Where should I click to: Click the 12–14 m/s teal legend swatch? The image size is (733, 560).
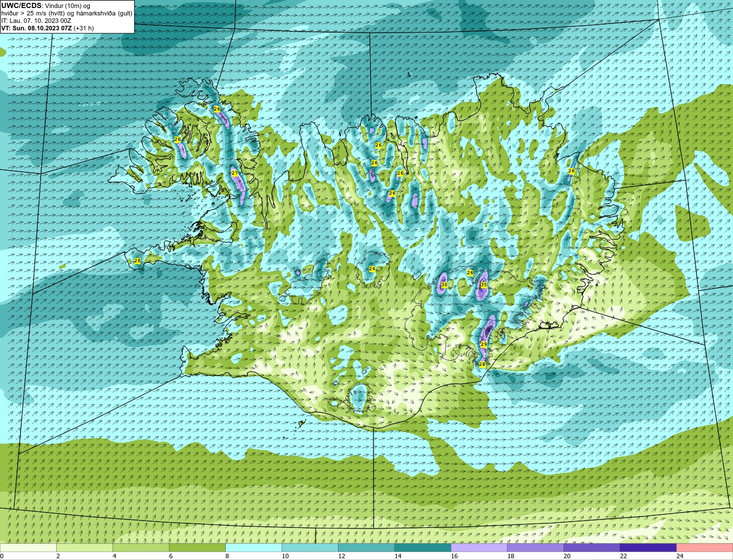(367, 548)
